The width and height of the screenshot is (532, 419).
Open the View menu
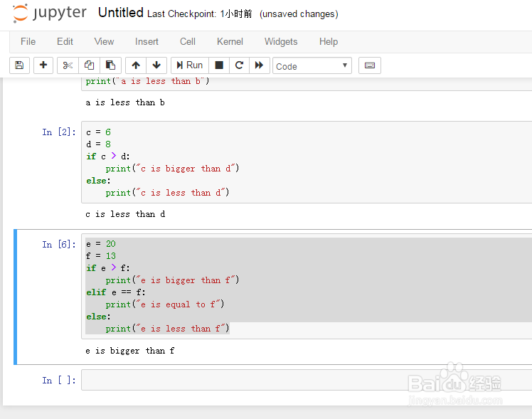(x=104, y=41)
